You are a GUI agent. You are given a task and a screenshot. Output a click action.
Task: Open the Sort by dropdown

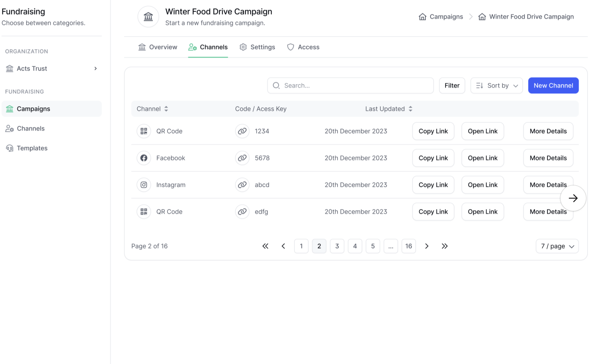point(496,85)
